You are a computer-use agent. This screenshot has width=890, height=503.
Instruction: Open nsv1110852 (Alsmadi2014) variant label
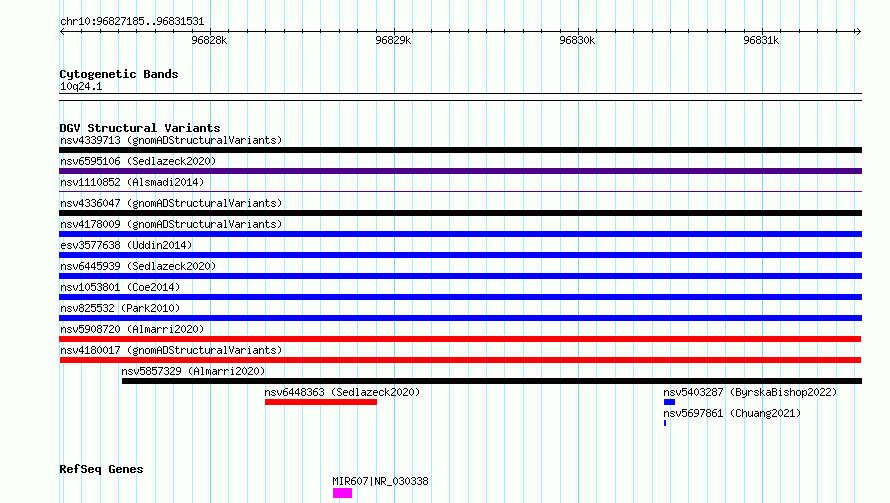pos(132,182)
